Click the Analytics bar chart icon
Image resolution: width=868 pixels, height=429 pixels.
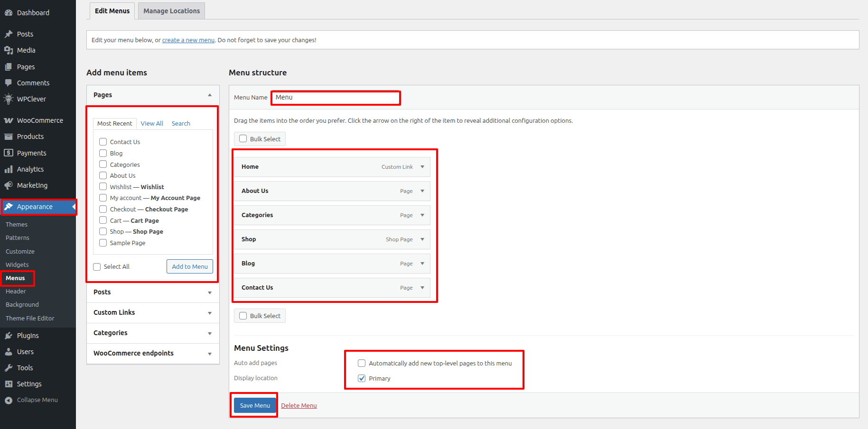[9, 169]
